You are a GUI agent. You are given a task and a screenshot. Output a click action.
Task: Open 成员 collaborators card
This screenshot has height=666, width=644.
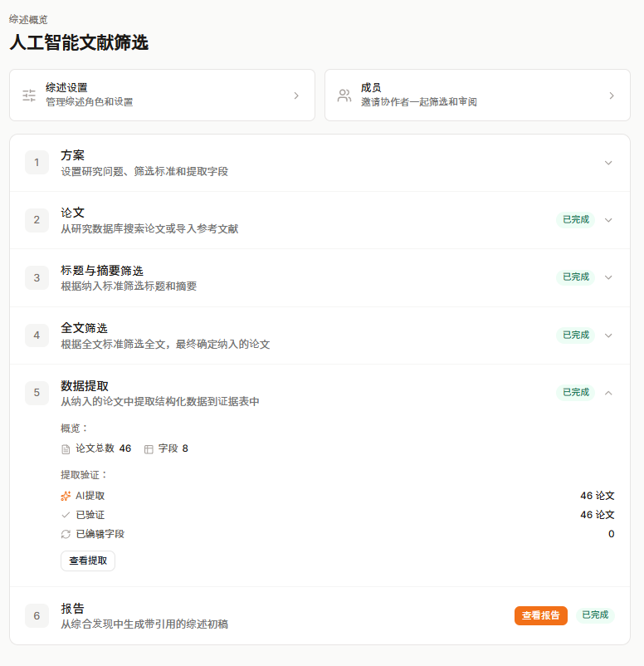pyautogui.click(x=477, y=95)
